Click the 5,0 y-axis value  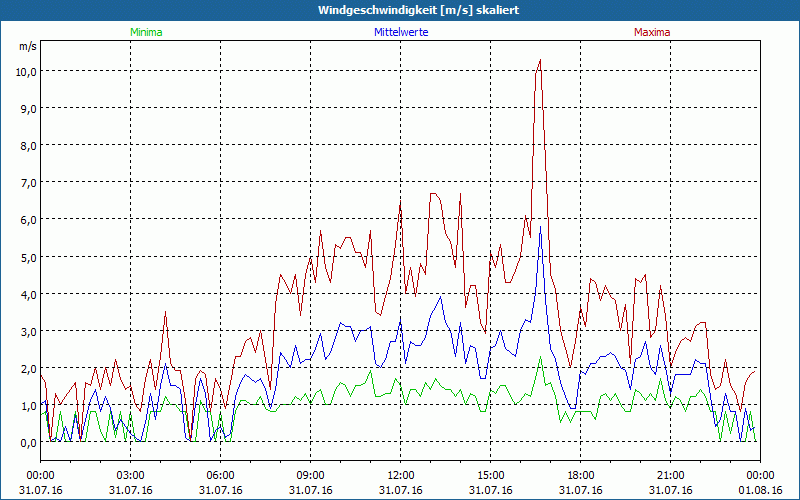pos(29,257)
